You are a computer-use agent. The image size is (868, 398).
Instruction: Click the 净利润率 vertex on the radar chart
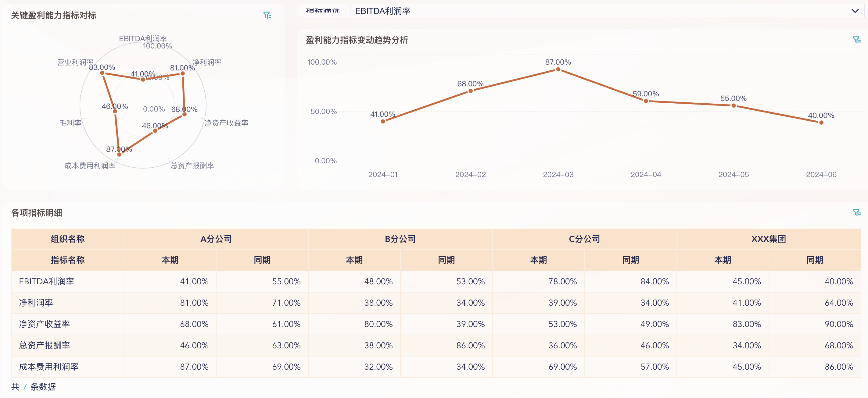tap(182, 73)
